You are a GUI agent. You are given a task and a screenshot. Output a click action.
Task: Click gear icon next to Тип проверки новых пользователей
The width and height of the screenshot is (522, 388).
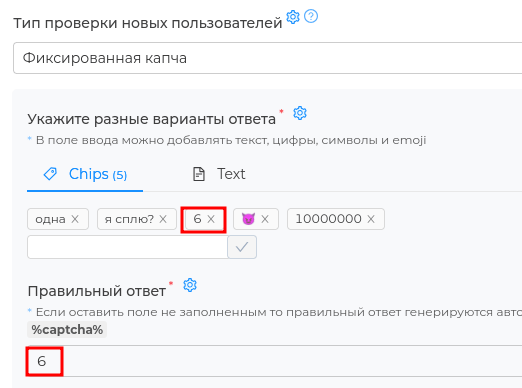pos(293,17)
